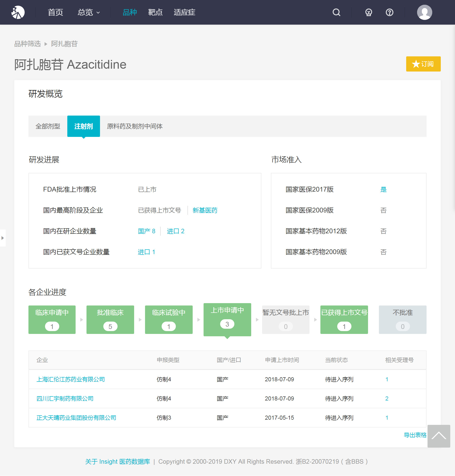This screenshot has width=455, height=476.
Task: Open the help icon
Action: (x=389, y=12)
